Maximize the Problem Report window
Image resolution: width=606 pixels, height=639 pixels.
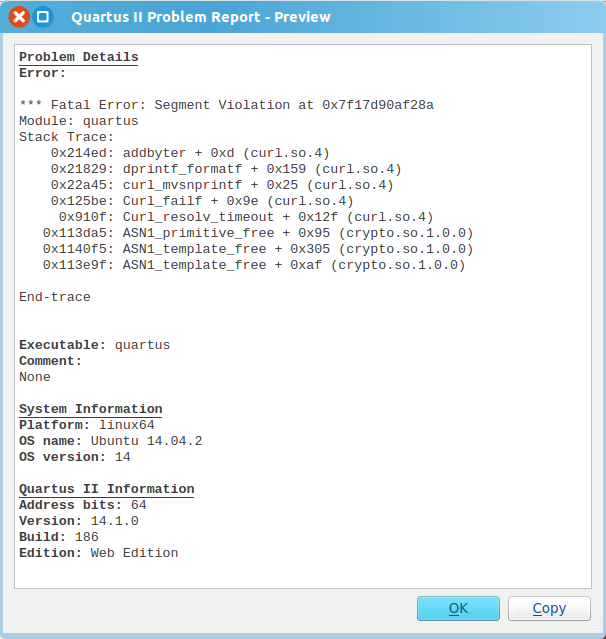click(43, 17)
